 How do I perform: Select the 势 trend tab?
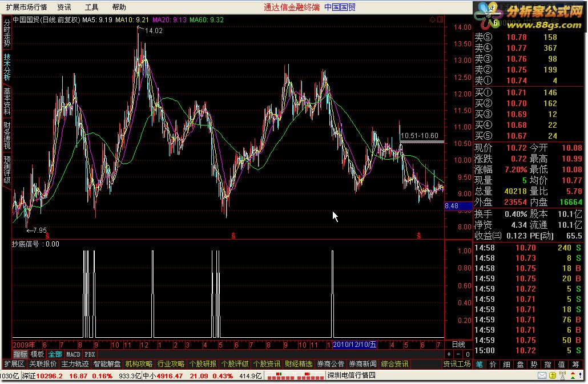534,364
